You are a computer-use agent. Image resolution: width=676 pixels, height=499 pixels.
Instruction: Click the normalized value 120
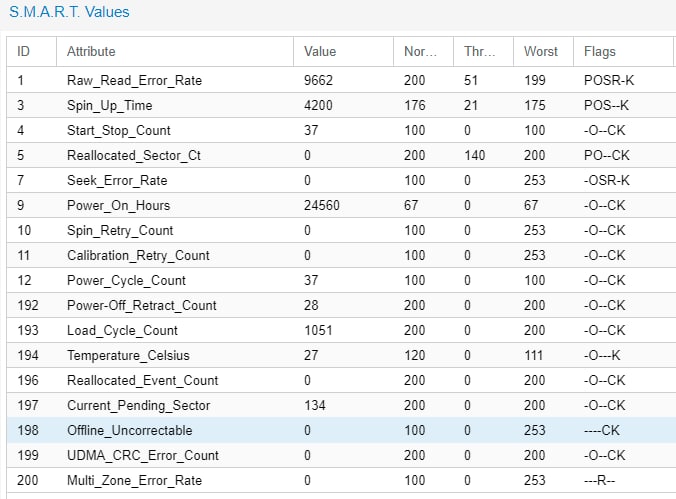(415, 355)
